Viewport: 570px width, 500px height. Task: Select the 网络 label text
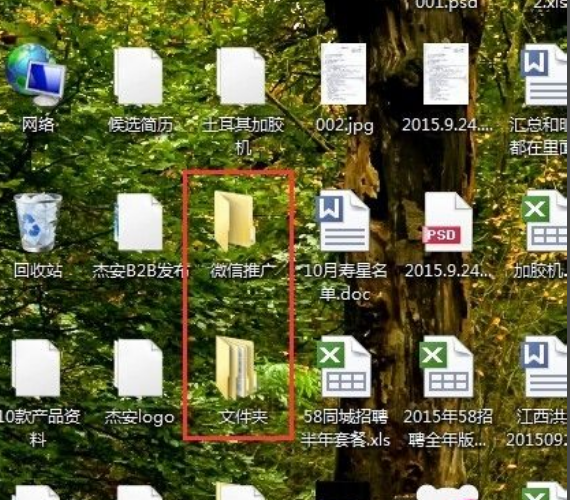tap(38, 125)
